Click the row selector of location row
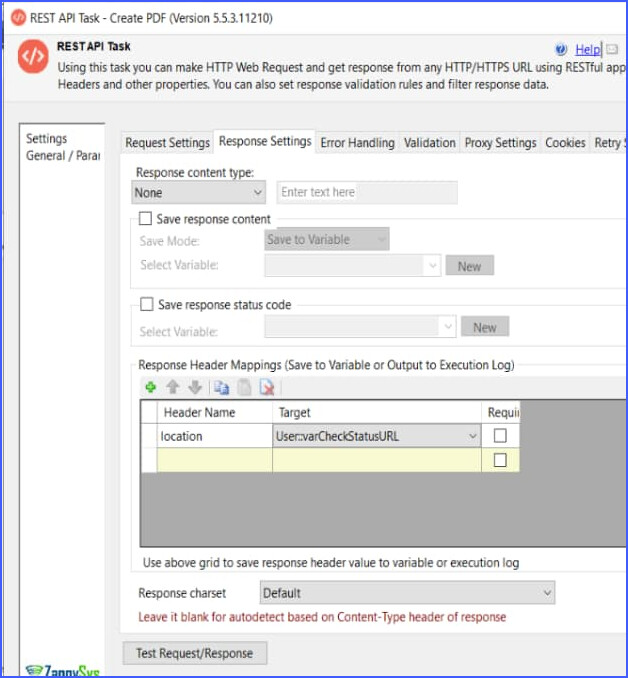Image resolution: width=628 pixels, height=678 pixels. click(x=149, y=436)
